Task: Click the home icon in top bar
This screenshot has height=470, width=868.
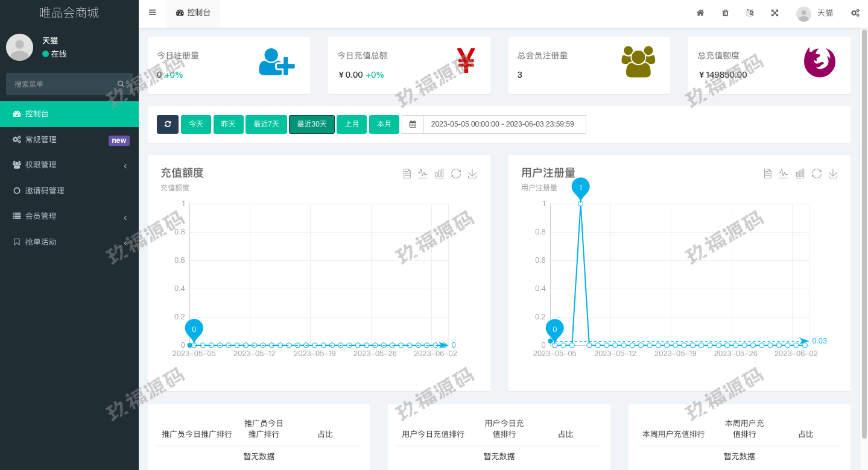Action: click(x=700, y=13)
